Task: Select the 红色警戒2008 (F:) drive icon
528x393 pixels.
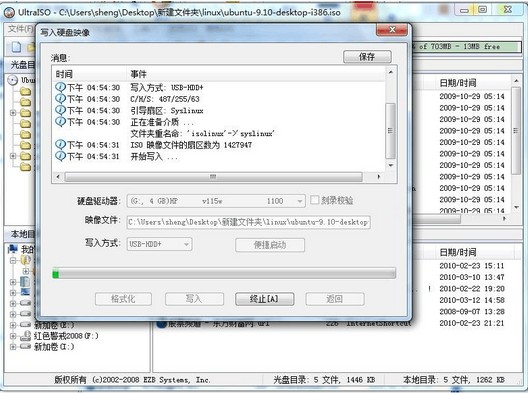Action: [x=26, y=335]
